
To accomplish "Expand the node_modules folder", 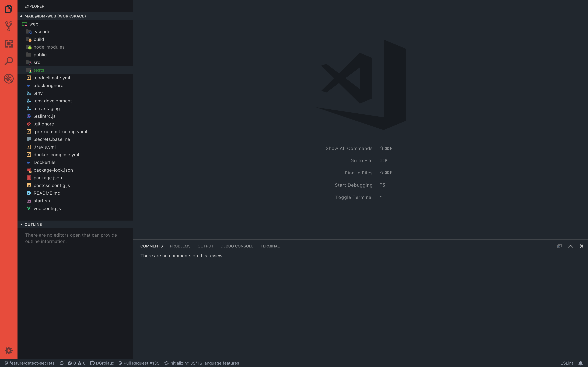I will [49, 47].
